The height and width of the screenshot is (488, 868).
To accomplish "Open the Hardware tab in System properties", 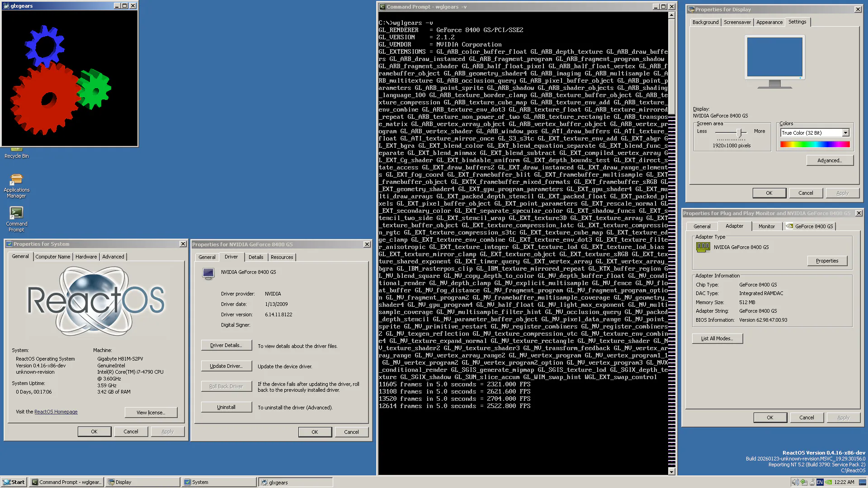I will 86,257.
